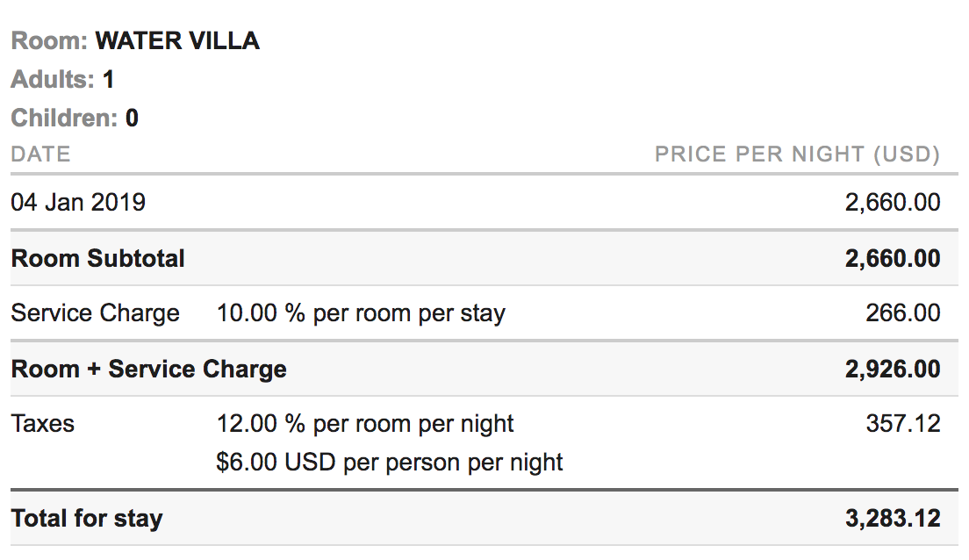Image resolution: width=969 pixels, height=560 pixels.
Task: Click the Room Subtotal amount 2,660.00
Action: (x=893, y=258)
